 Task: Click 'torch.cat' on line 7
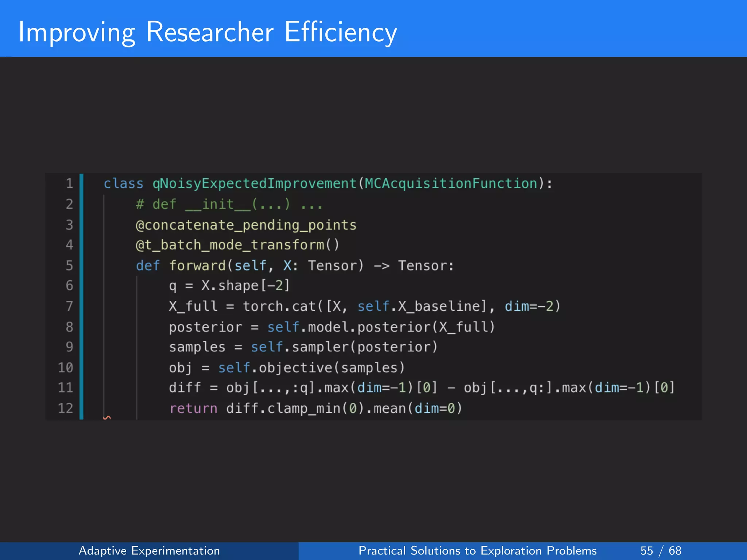pyautogui.click(x=279, y=306)
